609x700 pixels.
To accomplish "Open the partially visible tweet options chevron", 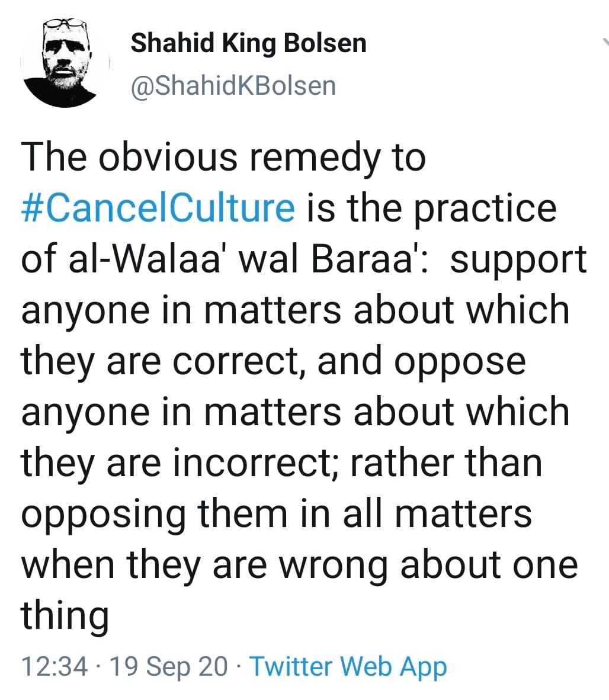I will pos(604,43).
